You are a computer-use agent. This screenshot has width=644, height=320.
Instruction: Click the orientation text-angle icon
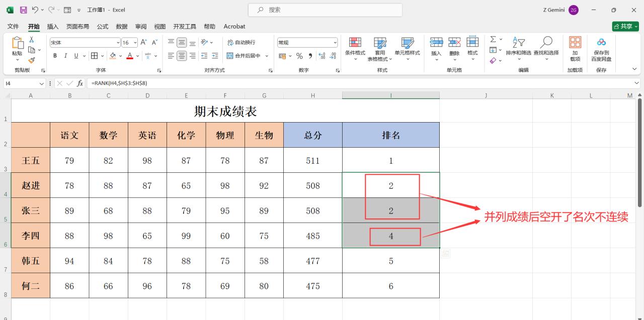click(204, 43)
